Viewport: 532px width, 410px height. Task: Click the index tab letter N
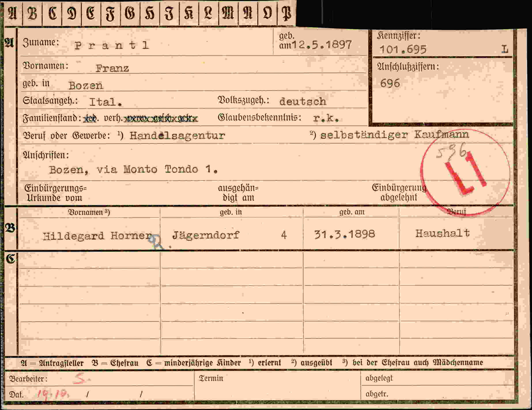[248, 13]
